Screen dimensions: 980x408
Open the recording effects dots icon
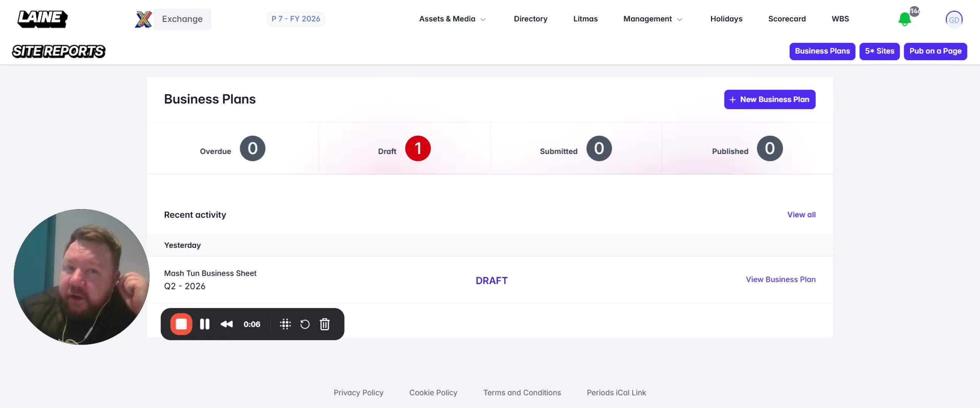click(x=285, y=324)
